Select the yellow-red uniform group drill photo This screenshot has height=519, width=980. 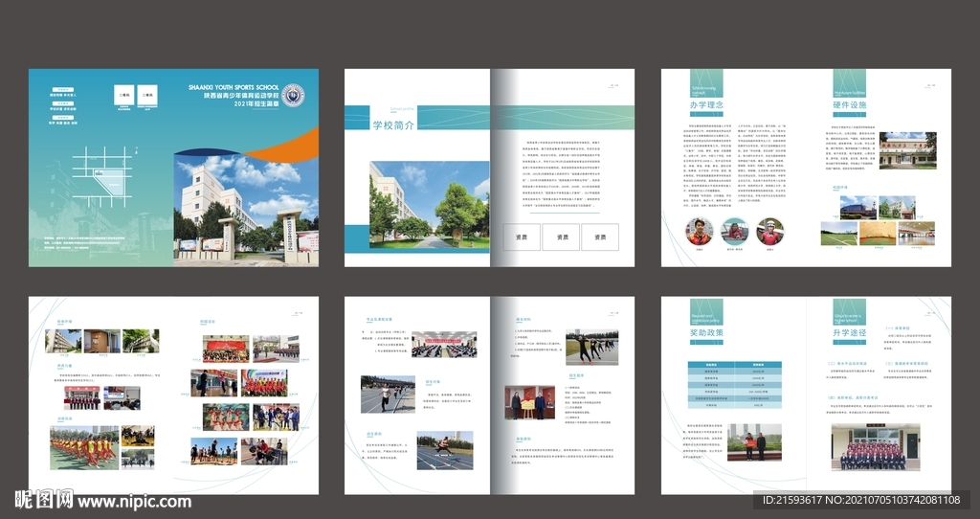84,448
